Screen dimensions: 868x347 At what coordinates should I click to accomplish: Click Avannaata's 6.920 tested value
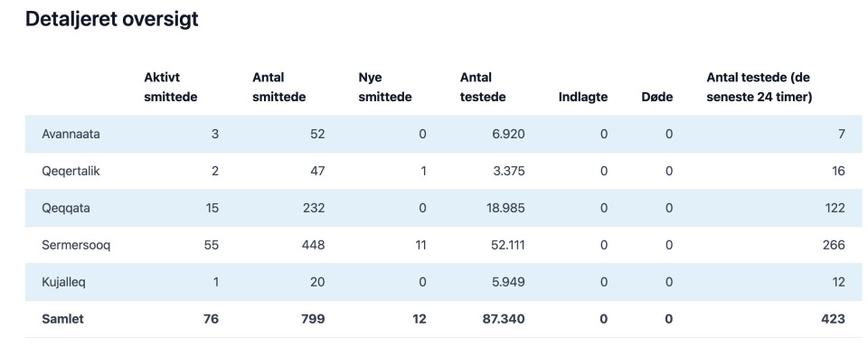508,134
